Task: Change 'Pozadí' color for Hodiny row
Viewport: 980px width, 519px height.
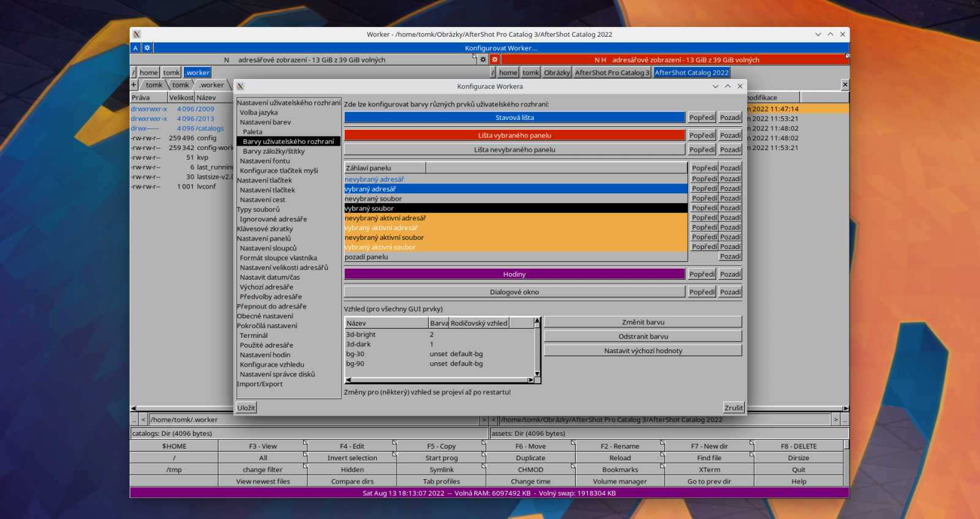Action: [x=730, y=274]
